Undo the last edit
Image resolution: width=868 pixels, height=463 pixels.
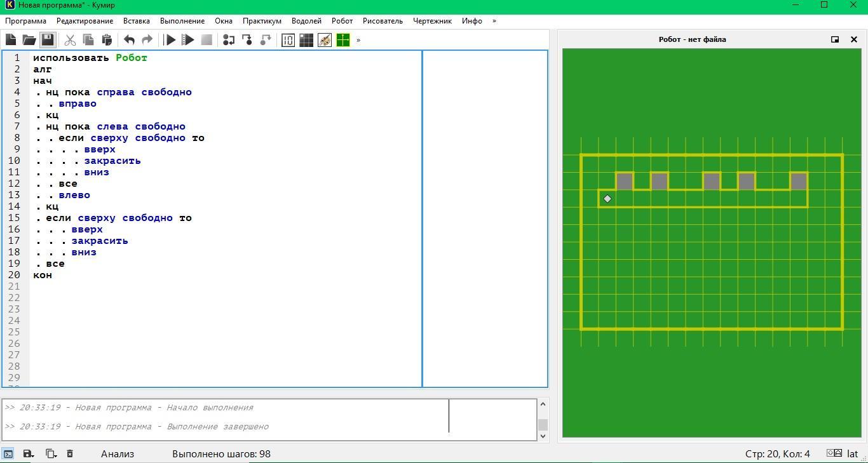pos(129,40)
